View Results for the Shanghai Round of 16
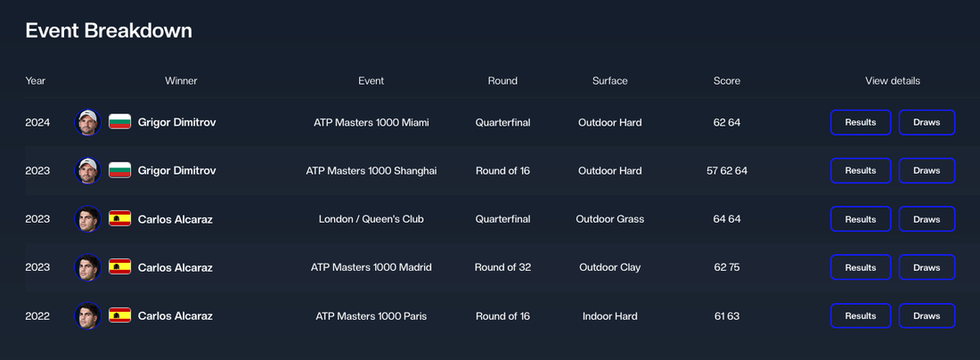 (861, 170)
